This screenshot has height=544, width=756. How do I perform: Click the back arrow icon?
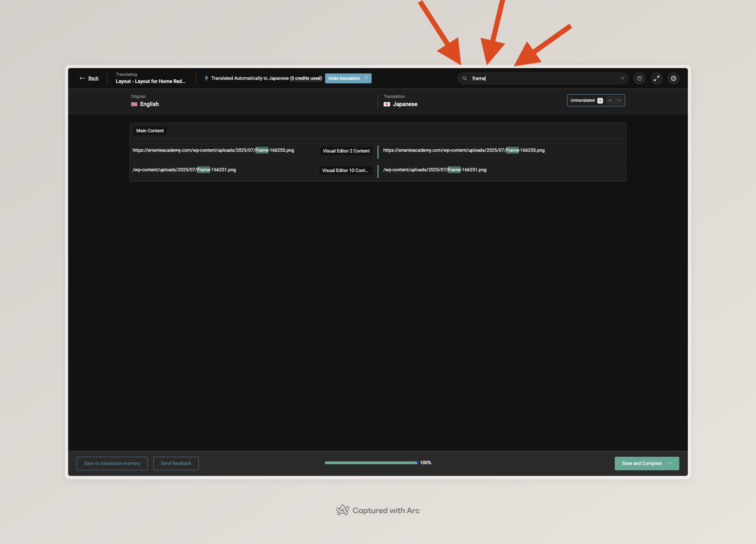point(82,78)
